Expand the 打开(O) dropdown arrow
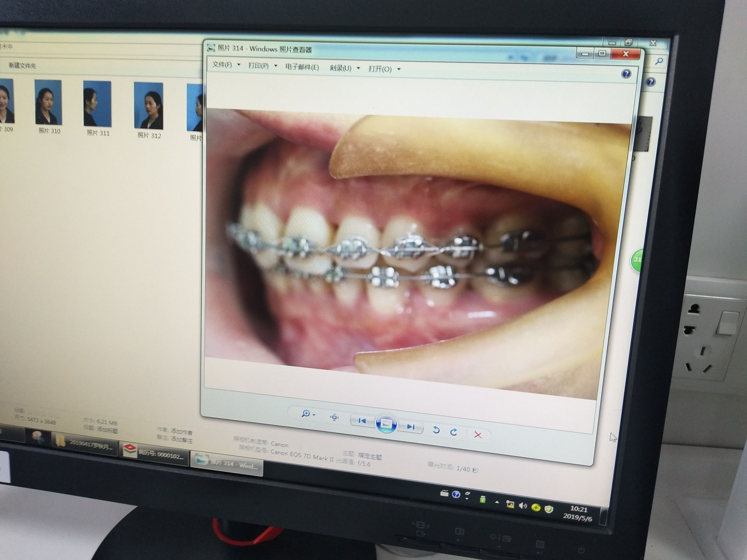The height and width of the screenshot is (560, 747). [x=399, y=70]
